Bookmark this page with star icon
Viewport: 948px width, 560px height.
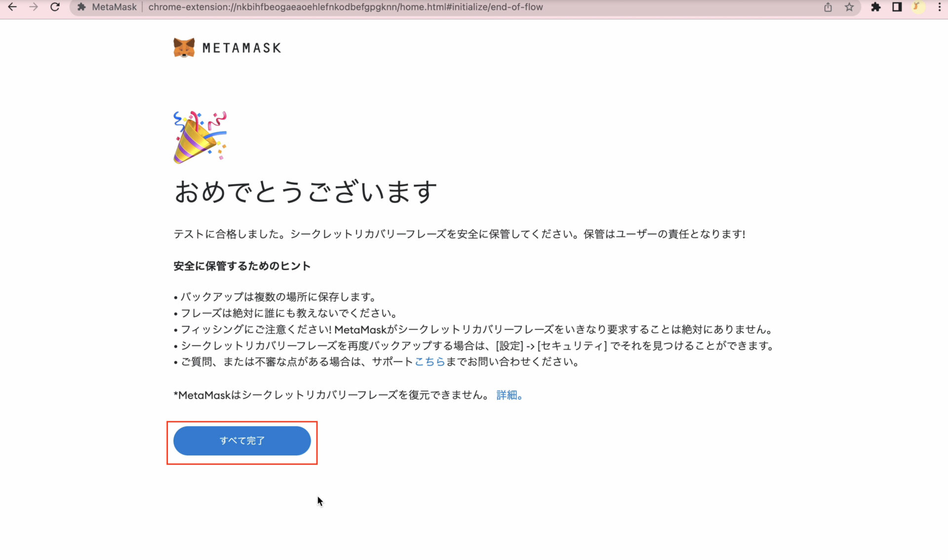[x=849, y=7]
